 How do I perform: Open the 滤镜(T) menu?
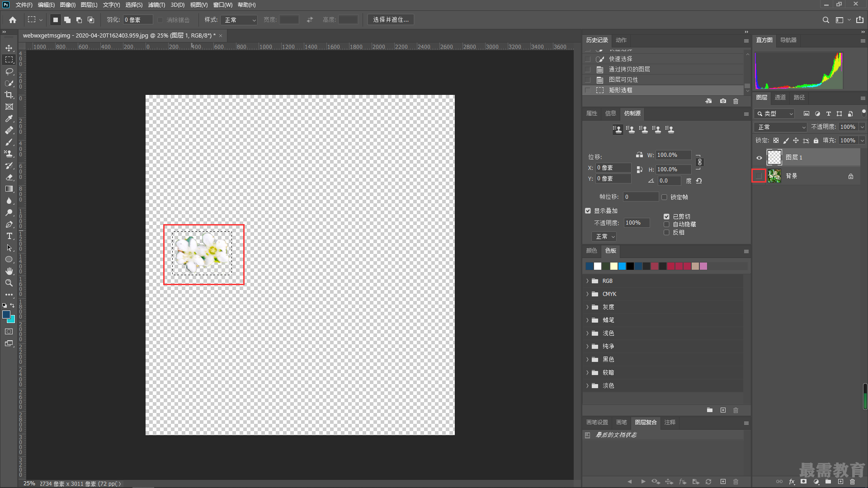point(156,5)
